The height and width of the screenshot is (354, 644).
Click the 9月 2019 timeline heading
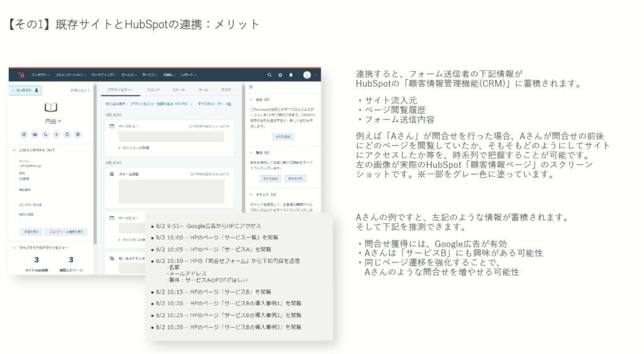114,115
